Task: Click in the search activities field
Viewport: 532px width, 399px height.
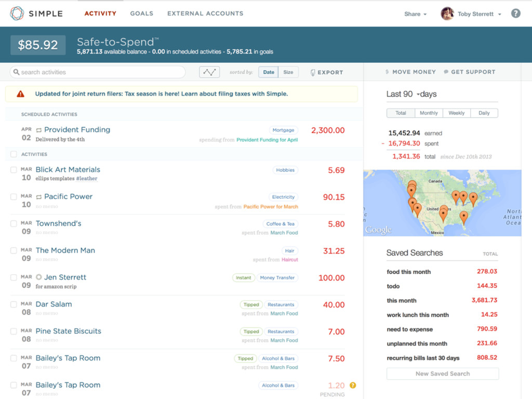Action: pos(98,72)
